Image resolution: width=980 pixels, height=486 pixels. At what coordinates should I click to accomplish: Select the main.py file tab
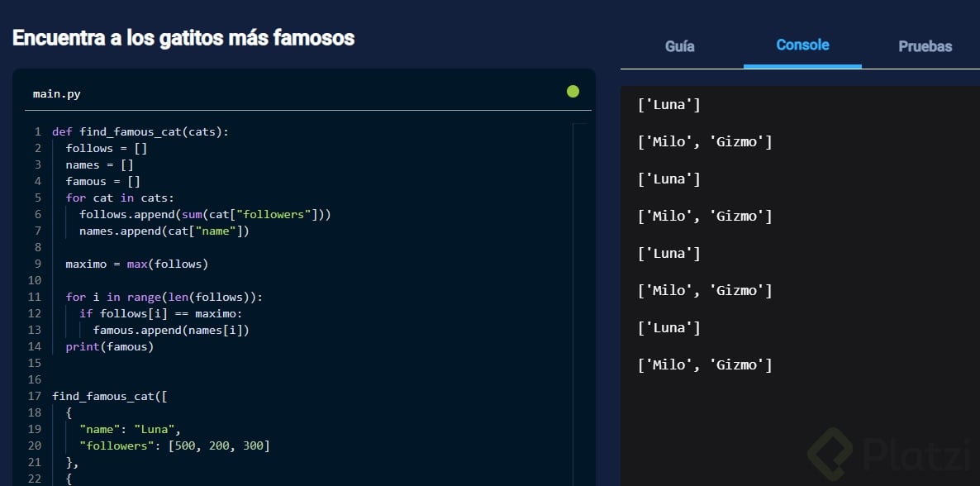[x=56, y=94]
